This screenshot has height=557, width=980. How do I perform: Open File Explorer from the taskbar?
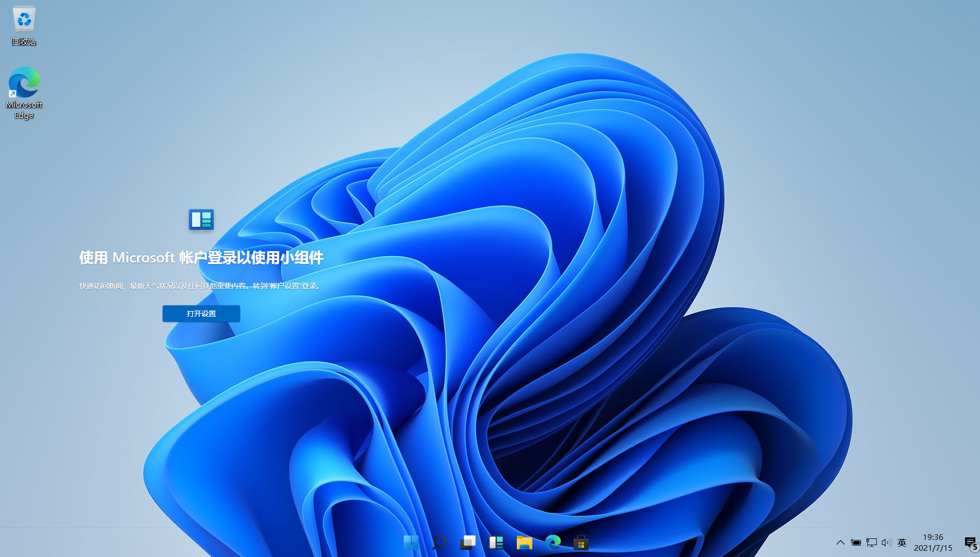click(x=525, y=543)
